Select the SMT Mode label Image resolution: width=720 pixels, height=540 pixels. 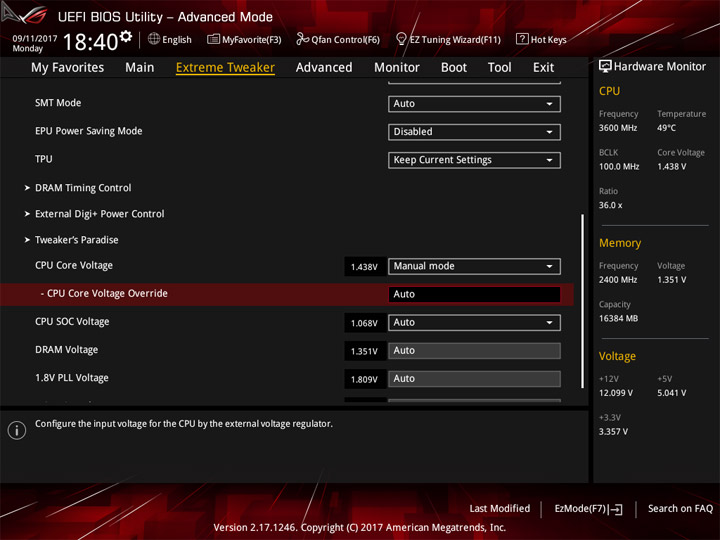click(x=58, y=103)
